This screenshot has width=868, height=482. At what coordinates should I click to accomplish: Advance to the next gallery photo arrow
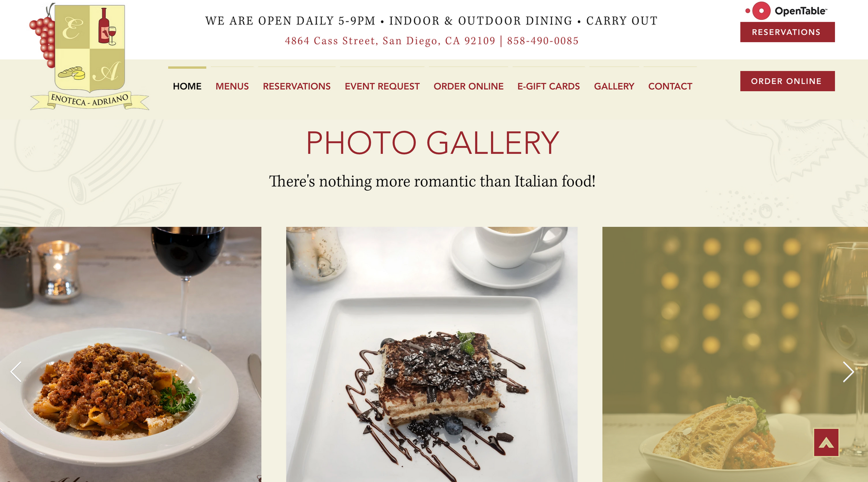click(848, 372)
